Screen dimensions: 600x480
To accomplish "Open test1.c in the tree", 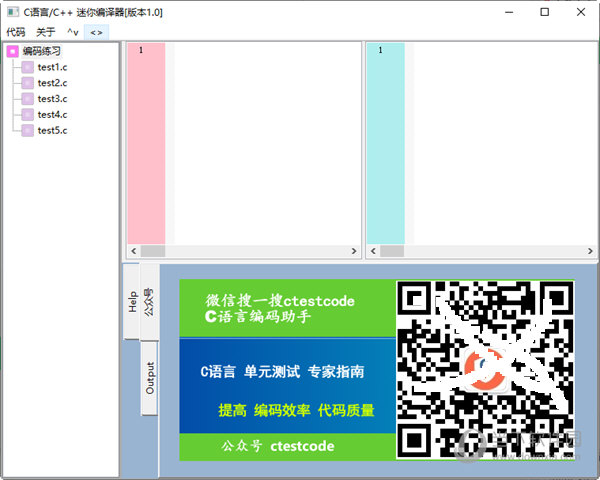I will click(x=52, y=67).
